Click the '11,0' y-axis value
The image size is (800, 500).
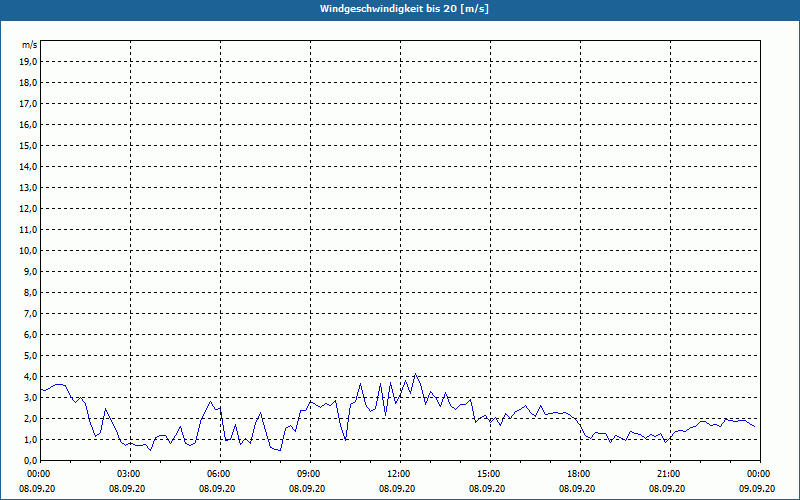coord(30,230)
